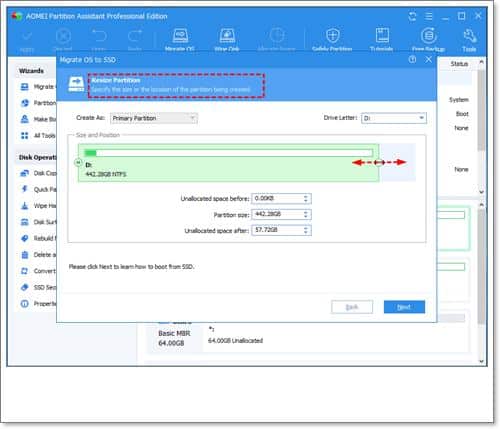
Task: Click the Make Bootable icon in sidebar
Action: click(x=25, y=119)
